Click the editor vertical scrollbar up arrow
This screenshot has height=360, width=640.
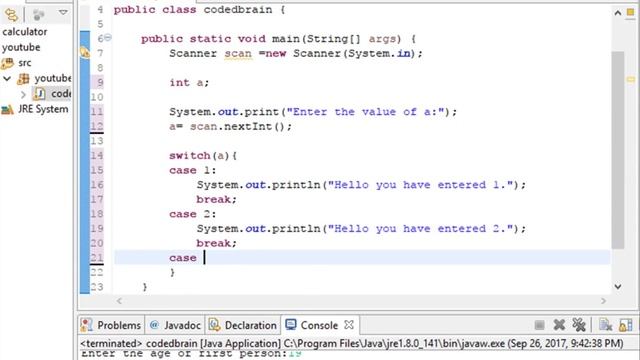coord(618,13)
